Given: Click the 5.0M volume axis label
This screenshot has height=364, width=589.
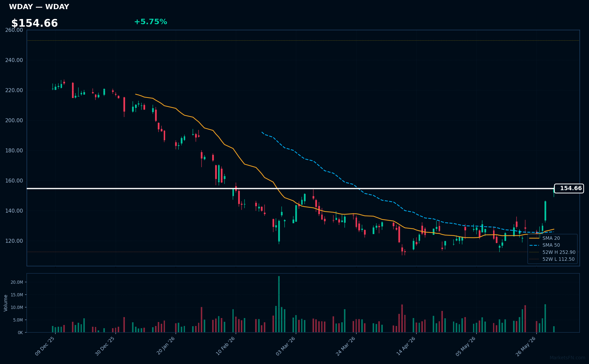Looking at the screenshot, I should pos(18,320).
